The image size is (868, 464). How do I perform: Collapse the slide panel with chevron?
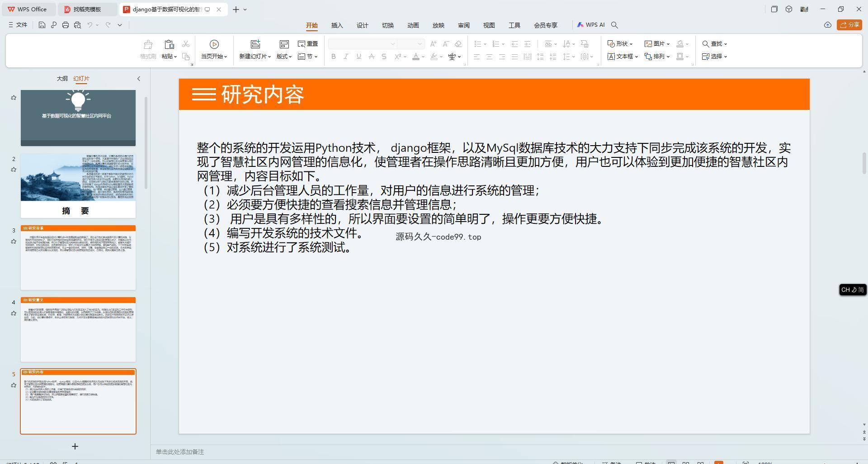(x=139, y=79)
